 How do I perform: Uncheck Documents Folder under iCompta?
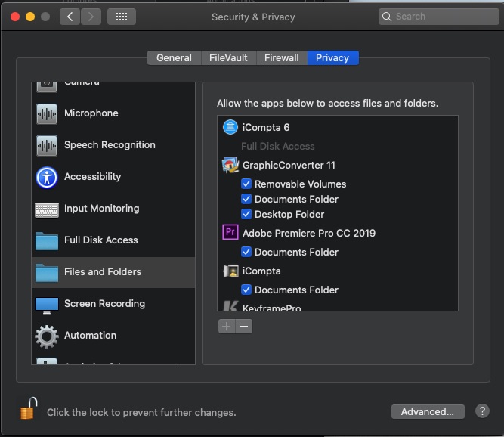[x=246, y=290]
